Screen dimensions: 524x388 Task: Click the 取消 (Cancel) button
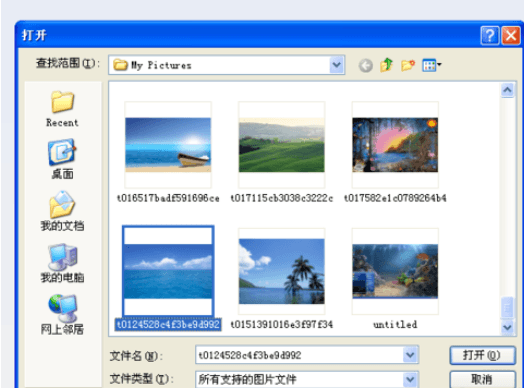click(x=482, y=379)
